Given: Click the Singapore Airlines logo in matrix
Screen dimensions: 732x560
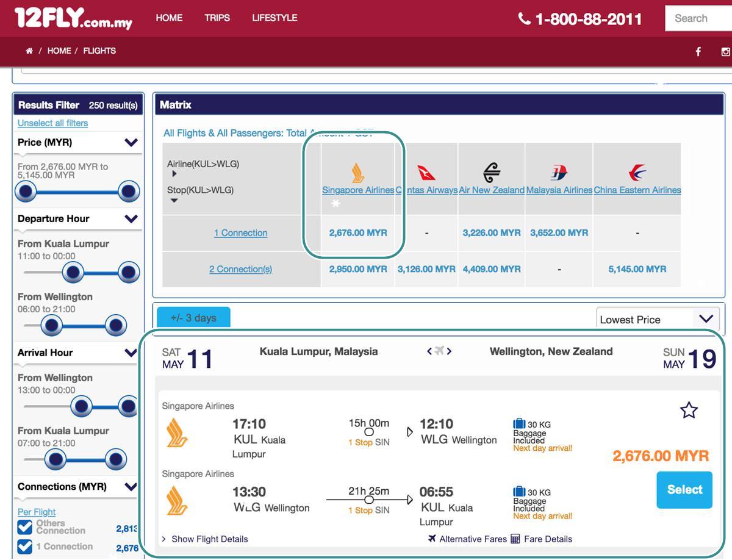Looking at the screenshot, I should (358, 173).
